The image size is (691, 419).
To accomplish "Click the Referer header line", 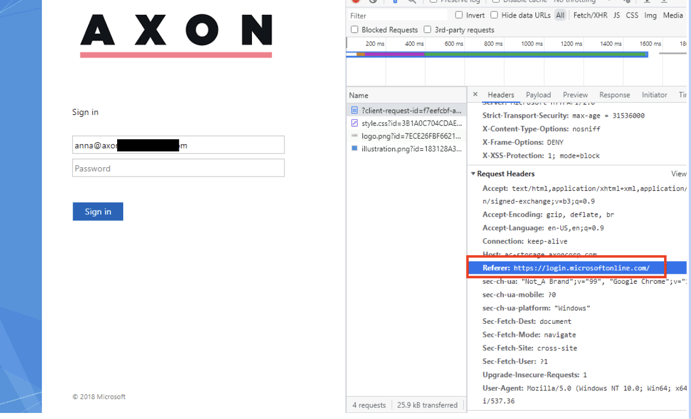I will click(x=577, y=267).
